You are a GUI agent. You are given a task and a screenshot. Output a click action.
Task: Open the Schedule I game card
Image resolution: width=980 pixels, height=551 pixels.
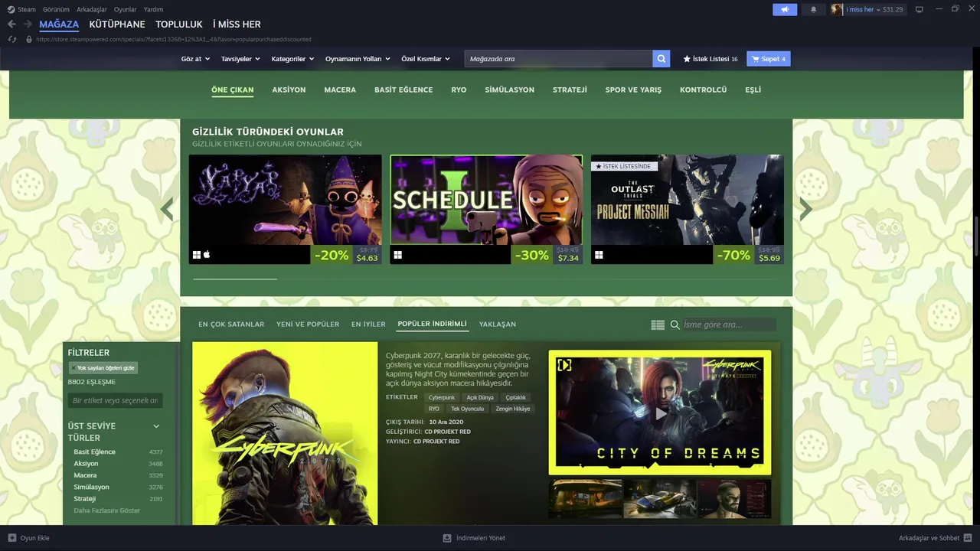[486, 210]
